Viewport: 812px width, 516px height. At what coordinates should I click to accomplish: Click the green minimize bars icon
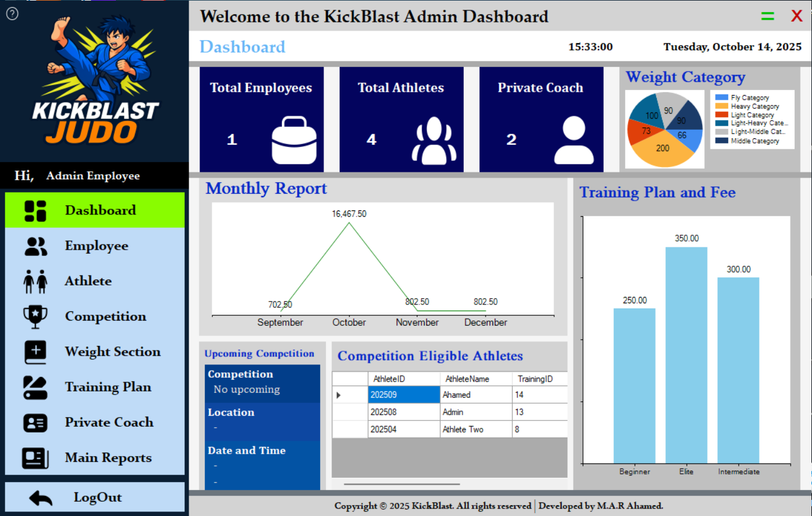pos(768,17)
